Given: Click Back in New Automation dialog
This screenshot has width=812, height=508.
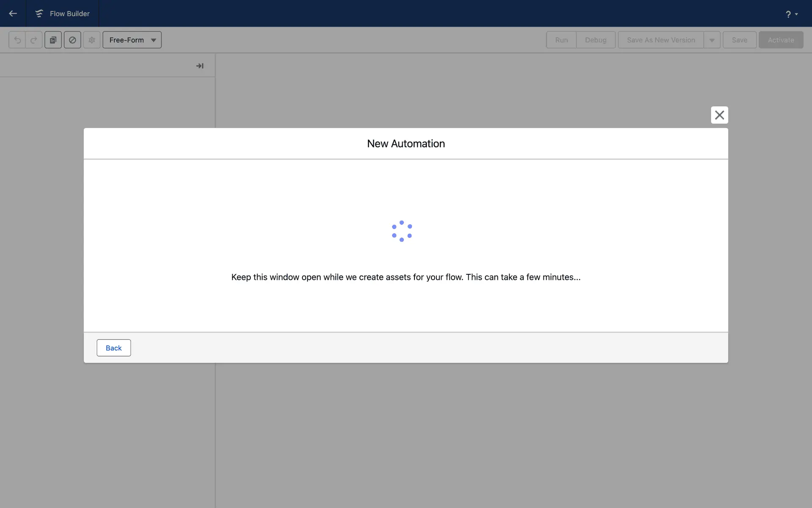Looking at the screenshot, I should tap(113, 348).
